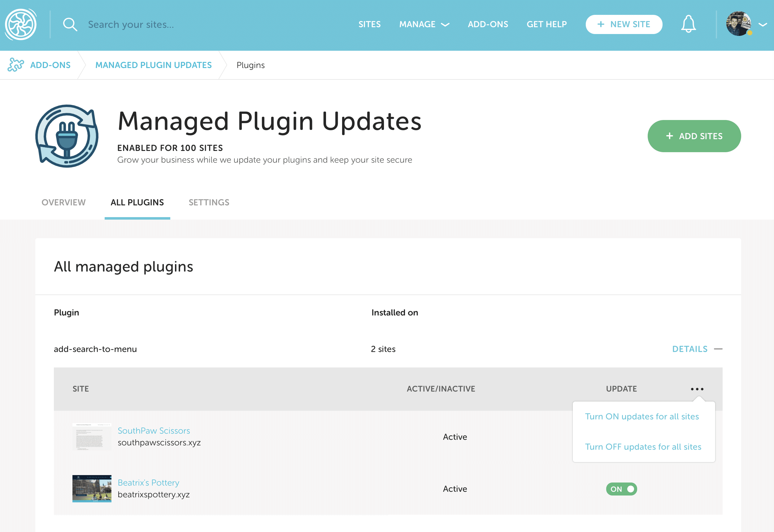Screen dimensions: 774x532
Task: Switch to the OVERVIEW tab
Action: coord(63,202)
